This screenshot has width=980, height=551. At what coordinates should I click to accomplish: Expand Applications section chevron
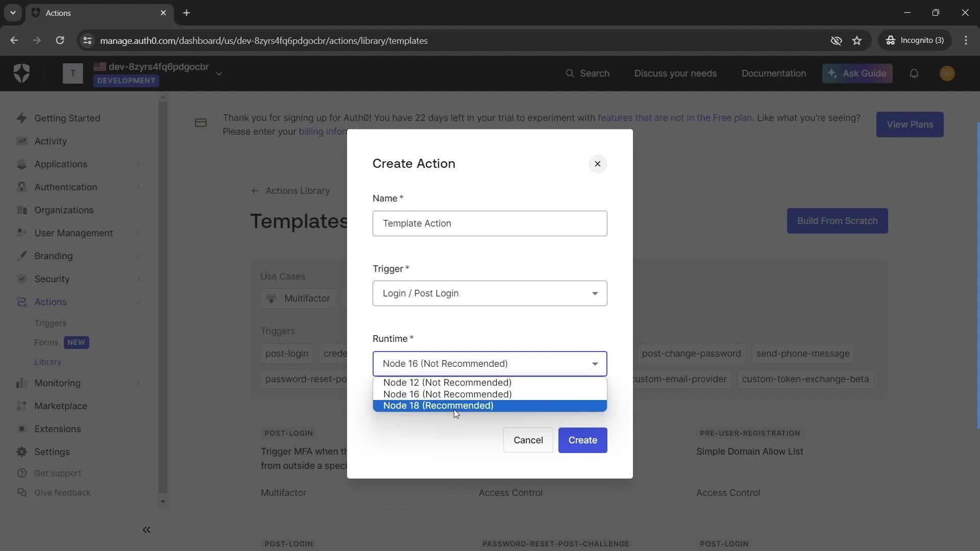pyautogui.click(x=138, y=164)
